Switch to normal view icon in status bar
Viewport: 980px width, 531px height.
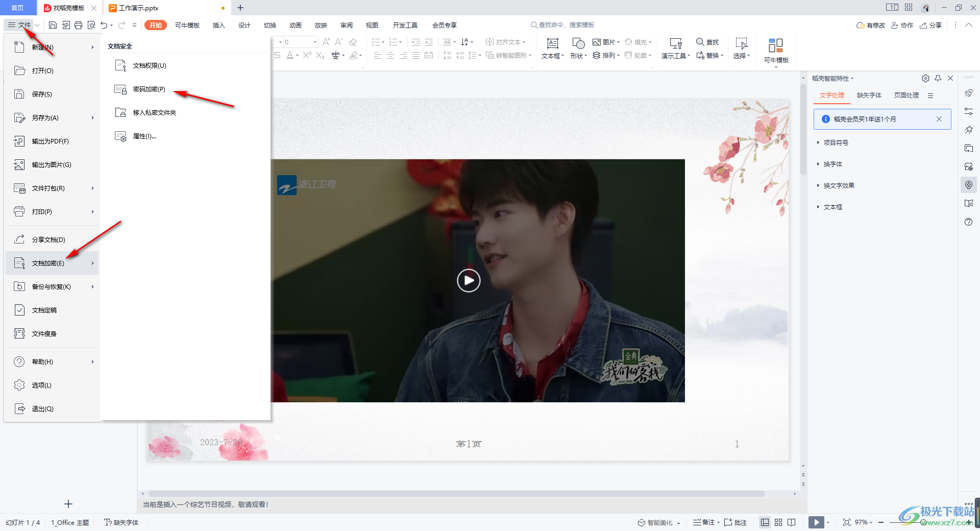click(x=765, y=522)
